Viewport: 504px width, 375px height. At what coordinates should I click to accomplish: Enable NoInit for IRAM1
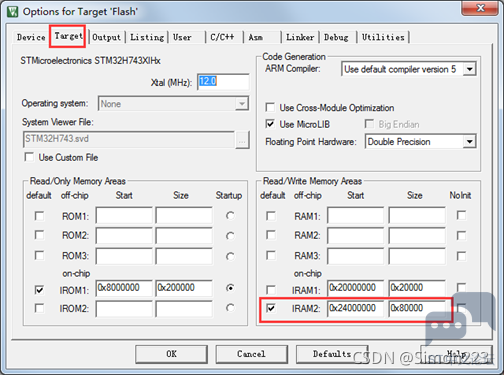[x=461, y=287]
